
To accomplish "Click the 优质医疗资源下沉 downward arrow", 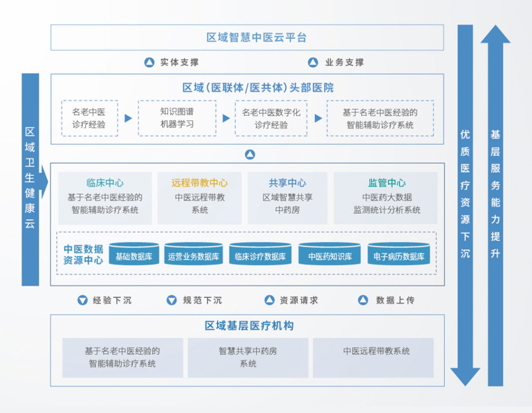I will point(465,205).
